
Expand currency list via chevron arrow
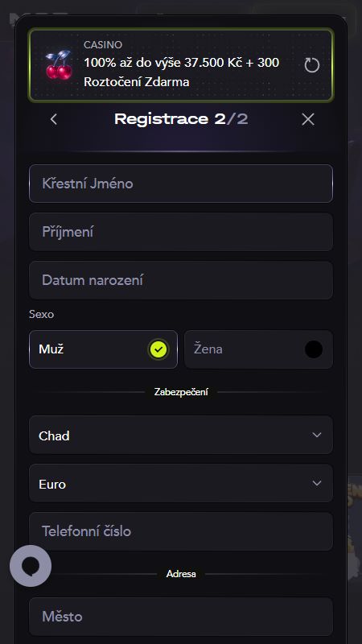tap(317, 484)
